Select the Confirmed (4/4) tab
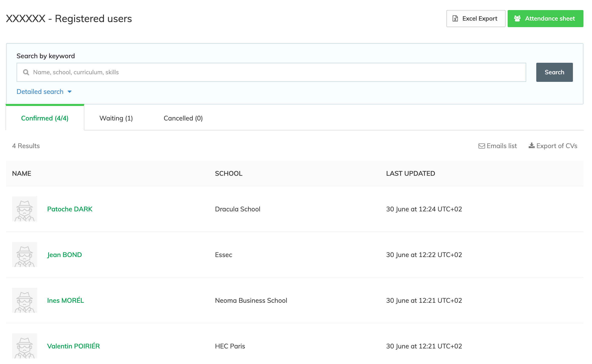The height and width of the screenshot is (364, 592). tap(45, 118)
